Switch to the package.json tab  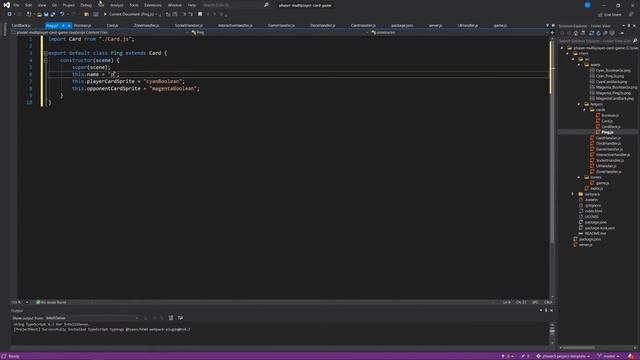[x=402, y=25]
